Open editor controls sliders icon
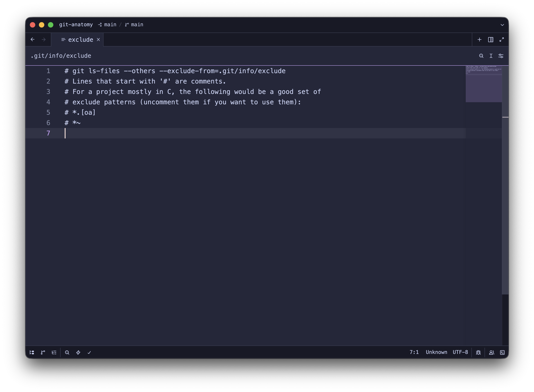The width and height of the screenshot is (534, 392). tap(501, 56)
